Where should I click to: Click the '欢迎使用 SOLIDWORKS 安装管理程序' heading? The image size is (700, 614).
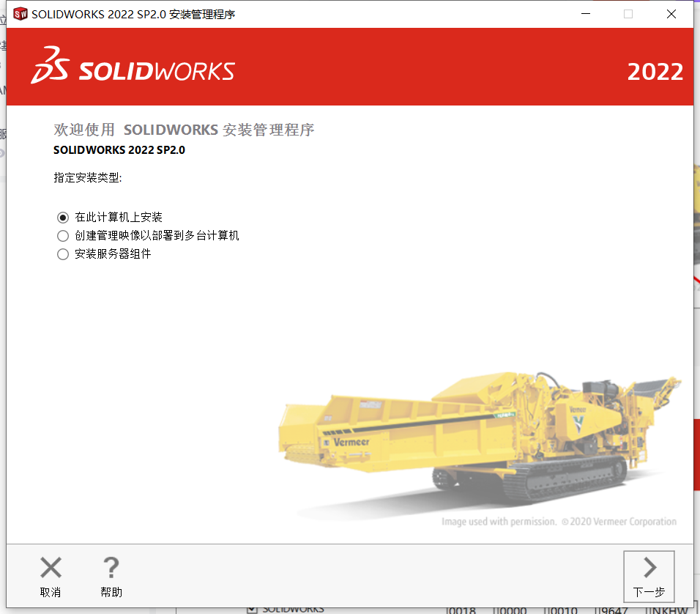click(x=184, y=130)
